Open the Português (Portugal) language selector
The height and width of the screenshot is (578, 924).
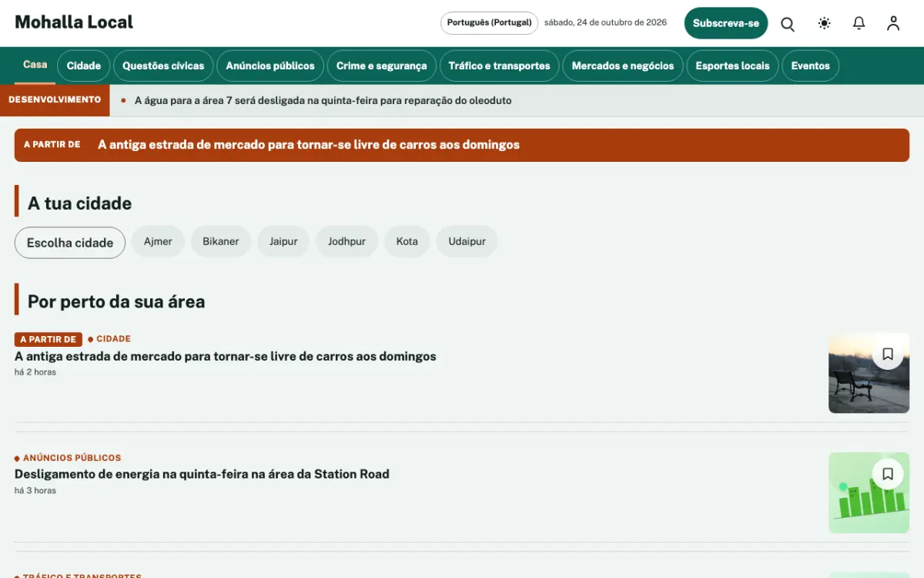[x=490, y=23]
